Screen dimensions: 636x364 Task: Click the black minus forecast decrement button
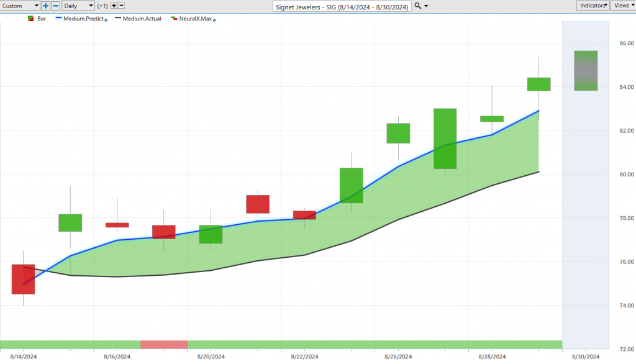[121, 6]
